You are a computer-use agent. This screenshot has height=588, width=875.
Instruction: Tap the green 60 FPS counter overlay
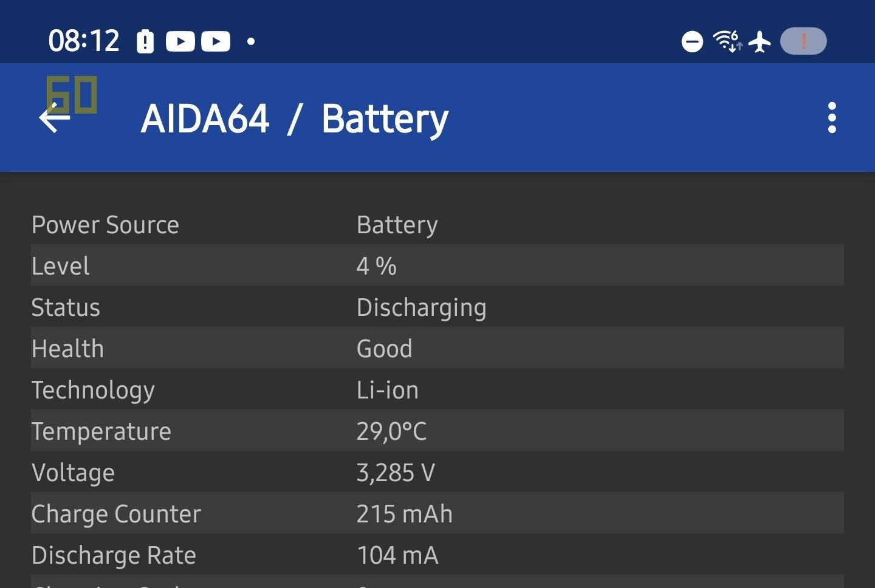tap(73, 94)
